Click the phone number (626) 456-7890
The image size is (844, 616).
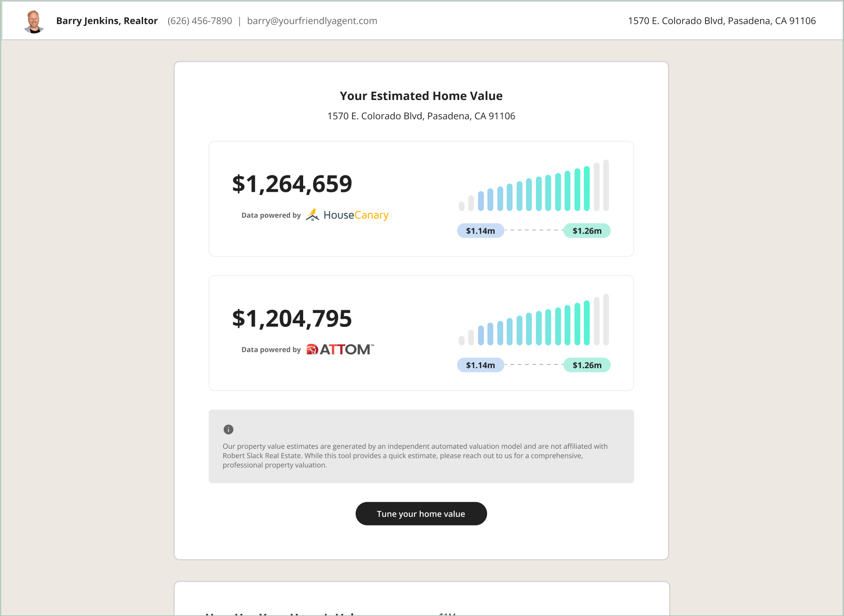click(x=200, y=21)
